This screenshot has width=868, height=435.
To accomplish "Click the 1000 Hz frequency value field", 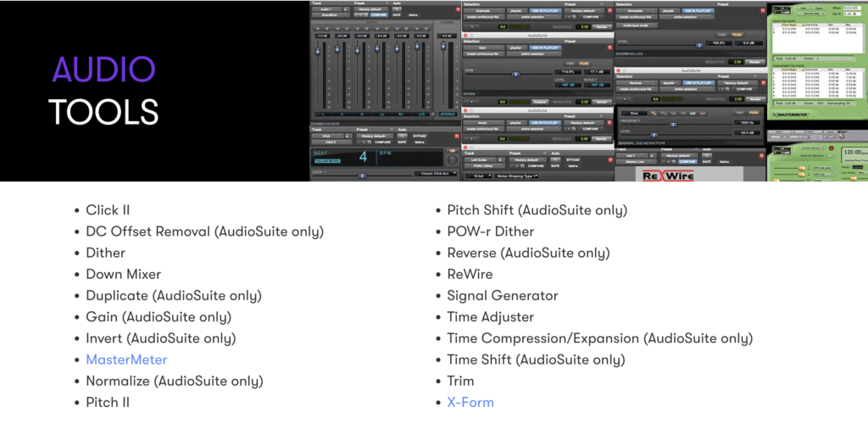I will click(x=747, y=122).
